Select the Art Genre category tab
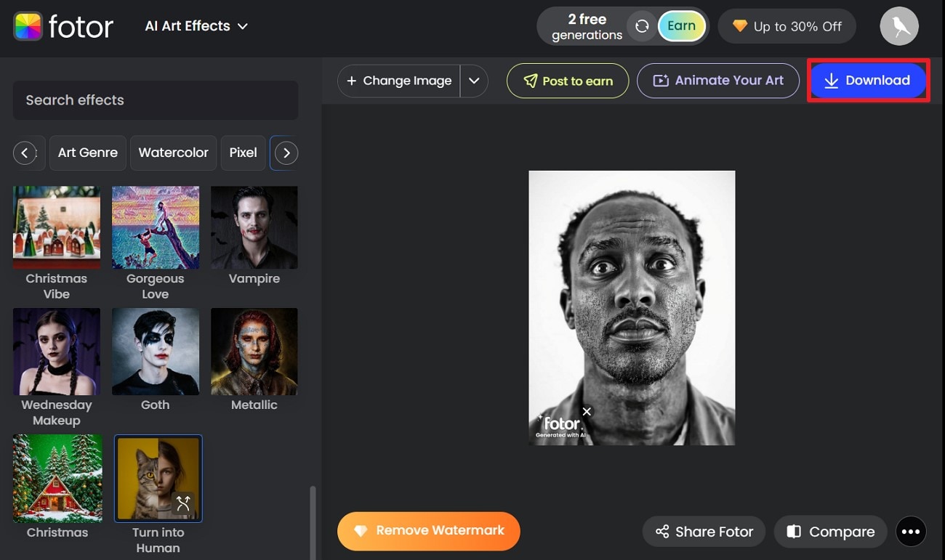Viewport: 945px width, 560px height. coord(88,153)
